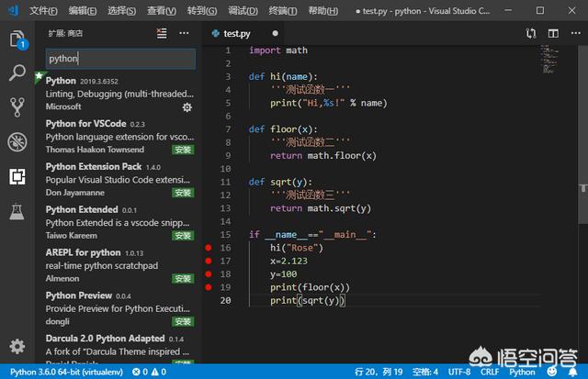Open the 选择(S) menu

[x=122, y=11]
